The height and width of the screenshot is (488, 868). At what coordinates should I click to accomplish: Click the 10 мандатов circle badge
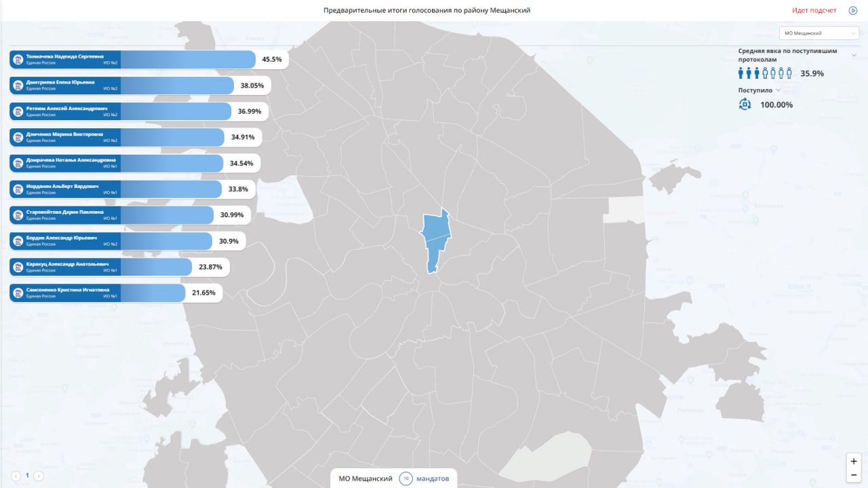tap(406, 478)
